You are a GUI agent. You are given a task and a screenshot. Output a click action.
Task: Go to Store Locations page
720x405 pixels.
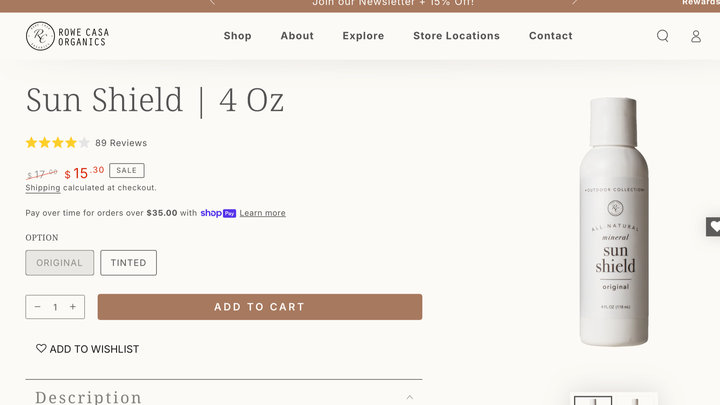(x=456, y=36)
